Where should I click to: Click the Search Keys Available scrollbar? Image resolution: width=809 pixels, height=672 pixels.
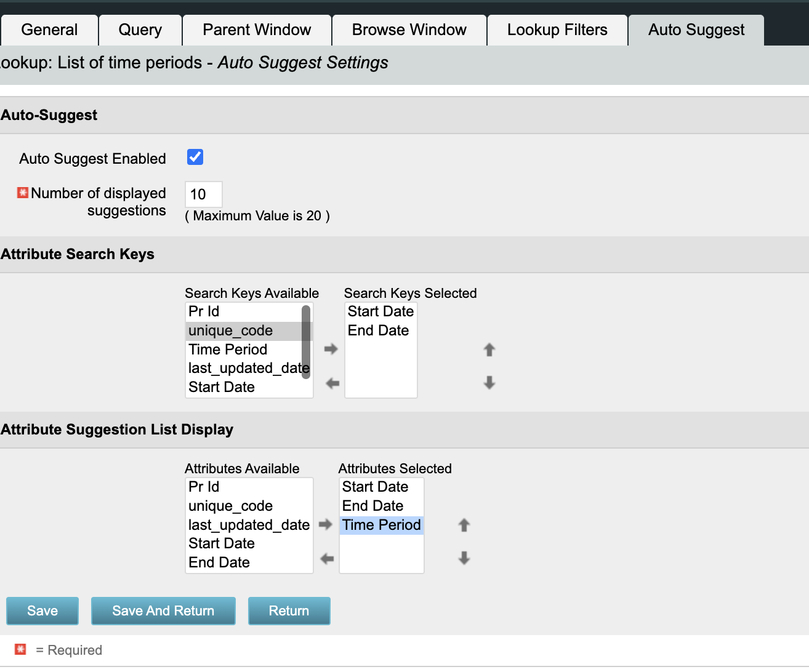click(x=306, y=342)
